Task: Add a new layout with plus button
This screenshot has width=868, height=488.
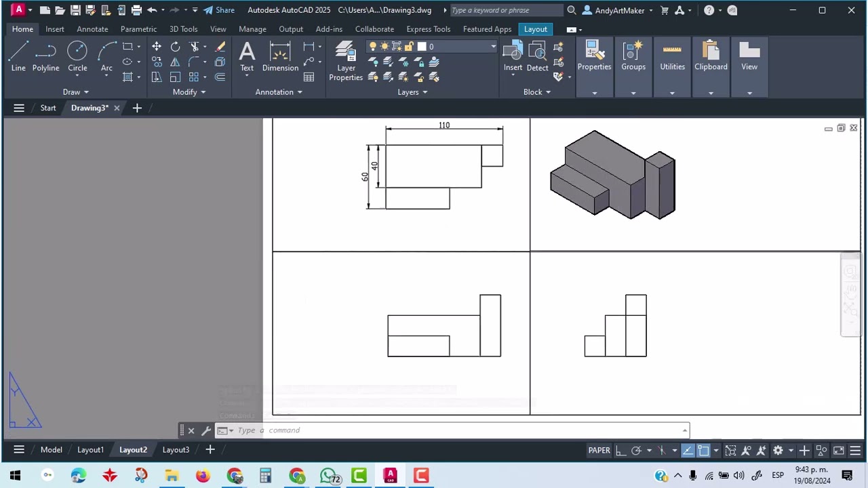Action: pyautogui.click(x=210, y=449)
